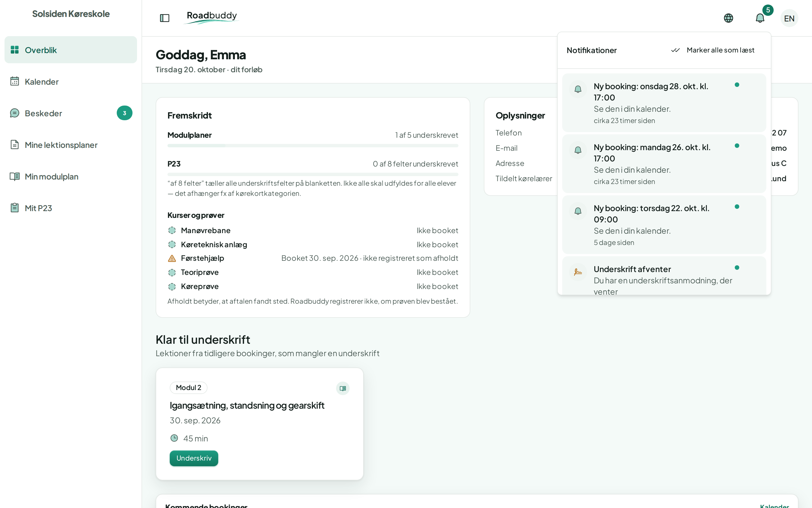This screenshot has width=812, height=508.
Task: Click the Kalender calendar icon
Action: pyautogui.click(x=14, y=81)
